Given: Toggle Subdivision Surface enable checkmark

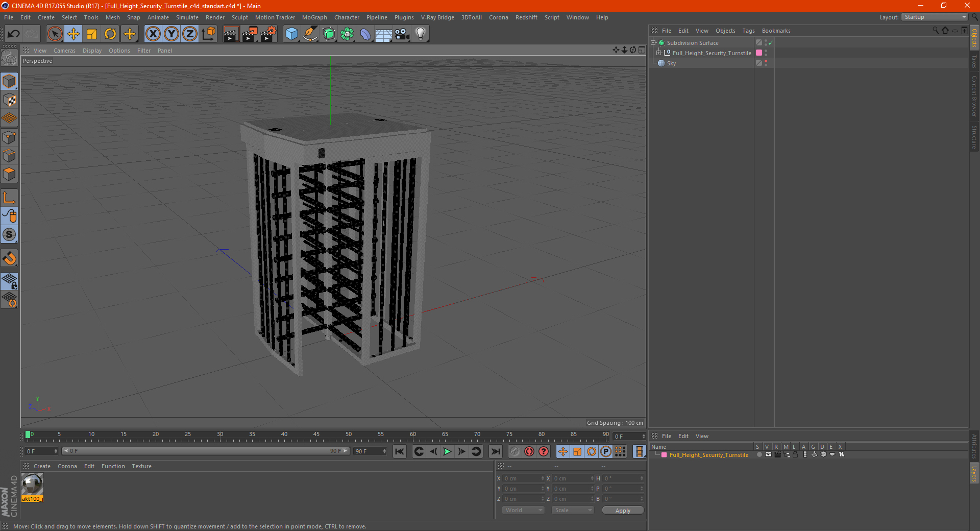Looking at the screenshot, I should click(770, 43).
